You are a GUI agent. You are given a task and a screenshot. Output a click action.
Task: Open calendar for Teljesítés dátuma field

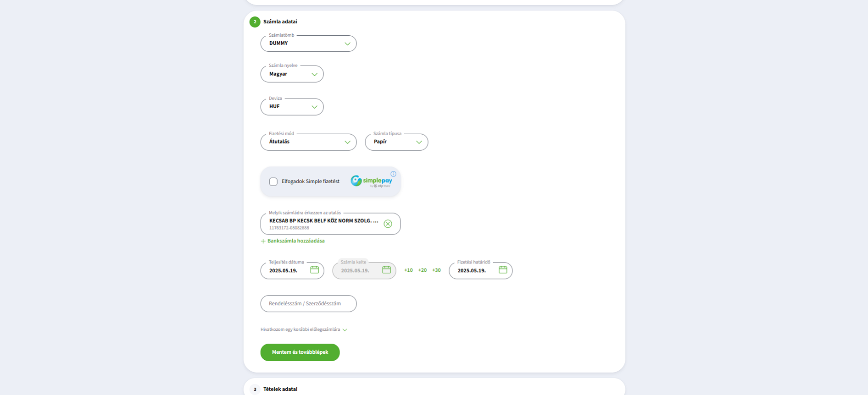click(x=314, y=270)
